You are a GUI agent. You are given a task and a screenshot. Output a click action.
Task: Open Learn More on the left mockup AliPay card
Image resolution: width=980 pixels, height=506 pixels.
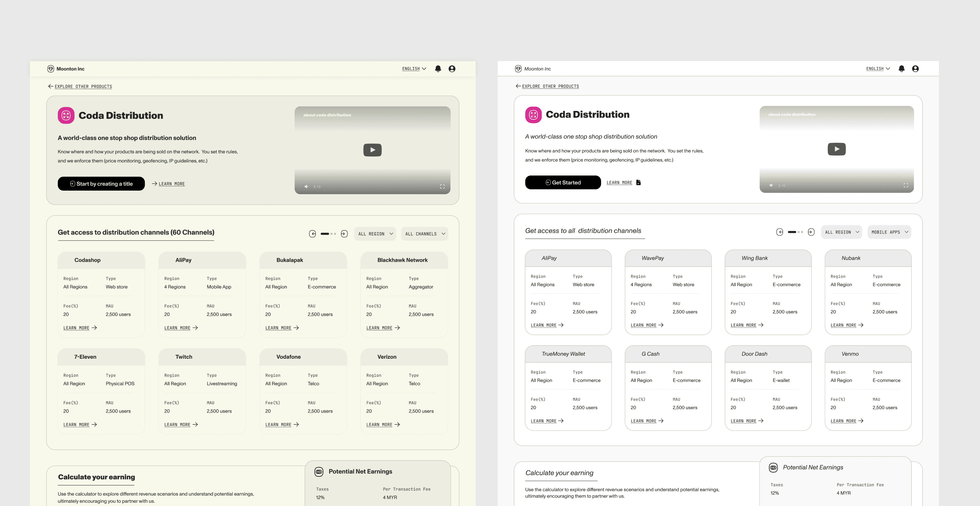(x=181, y=328)
